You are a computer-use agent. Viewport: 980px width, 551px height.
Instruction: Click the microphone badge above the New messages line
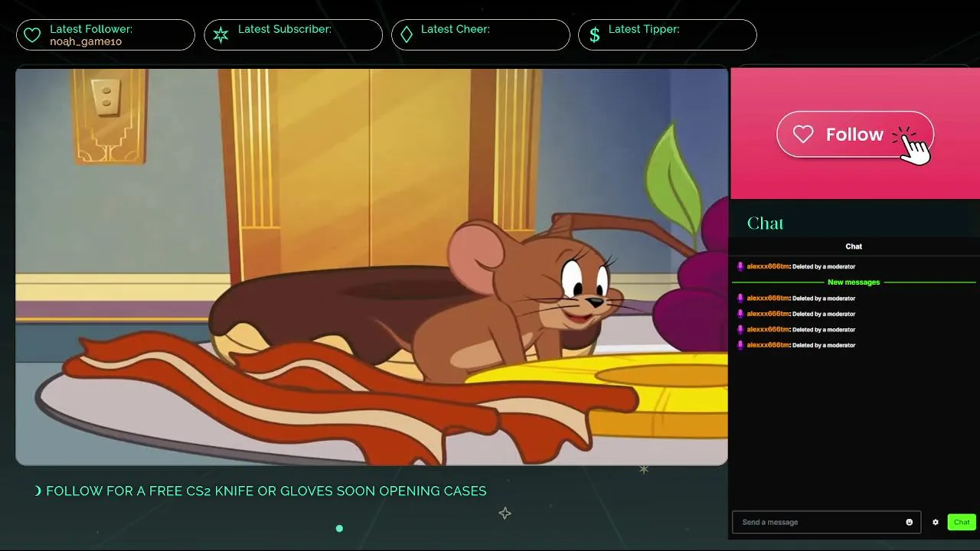[740, 267]
